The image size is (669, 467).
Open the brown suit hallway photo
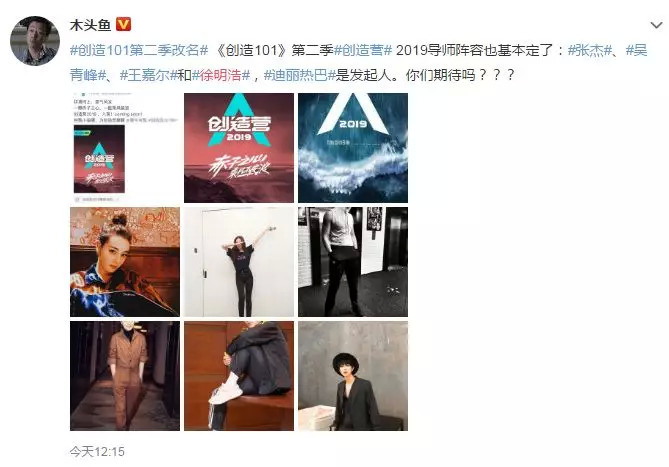(125, 376)
